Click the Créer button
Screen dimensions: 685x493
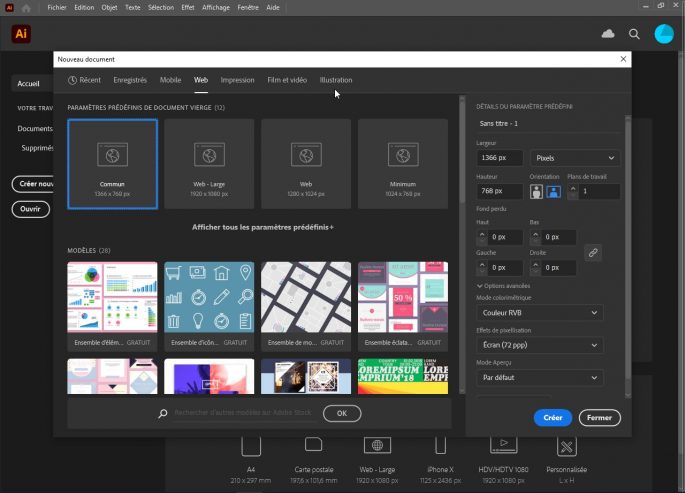point(553,417)
